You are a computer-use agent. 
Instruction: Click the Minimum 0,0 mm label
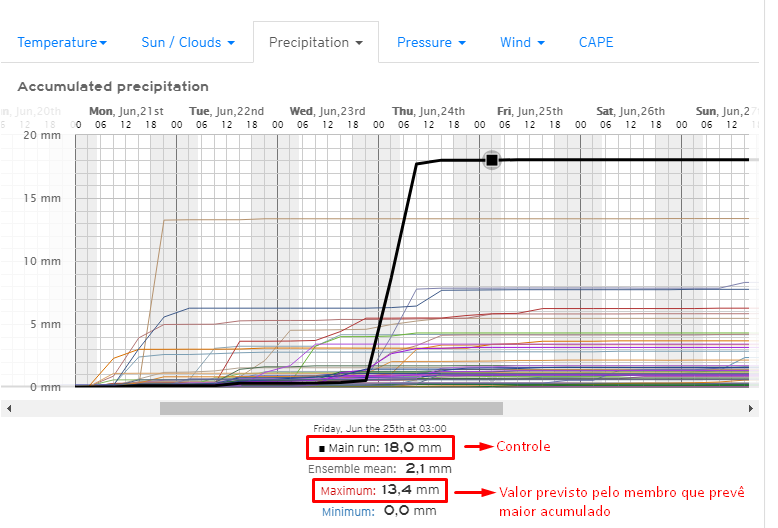tap(379, 511)
